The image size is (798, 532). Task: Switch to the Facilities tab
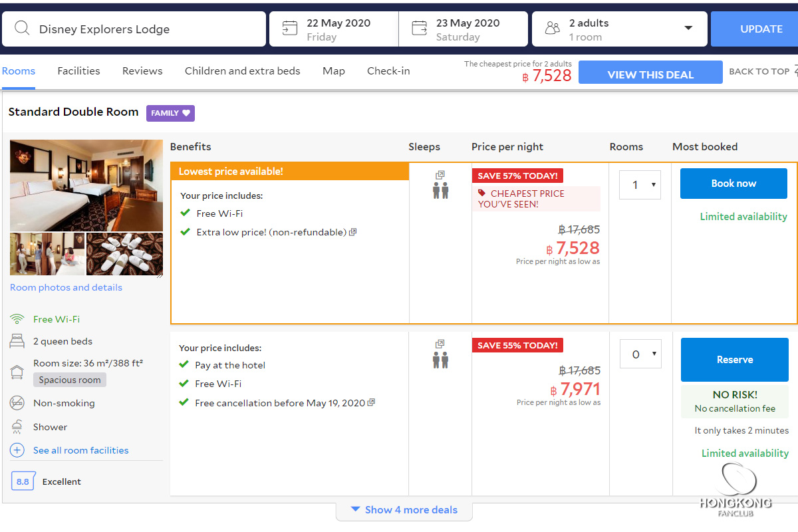[x=78, y=71]
